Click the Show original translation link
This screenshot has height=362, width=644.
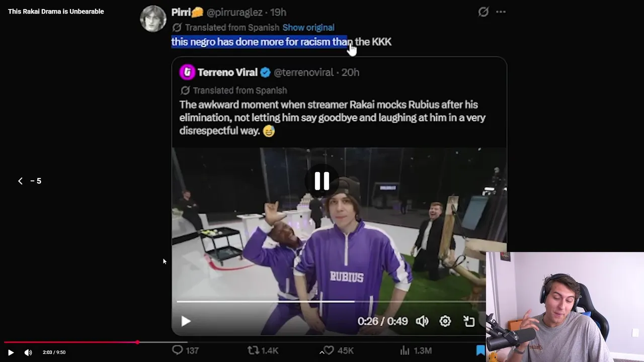point(308,28)
